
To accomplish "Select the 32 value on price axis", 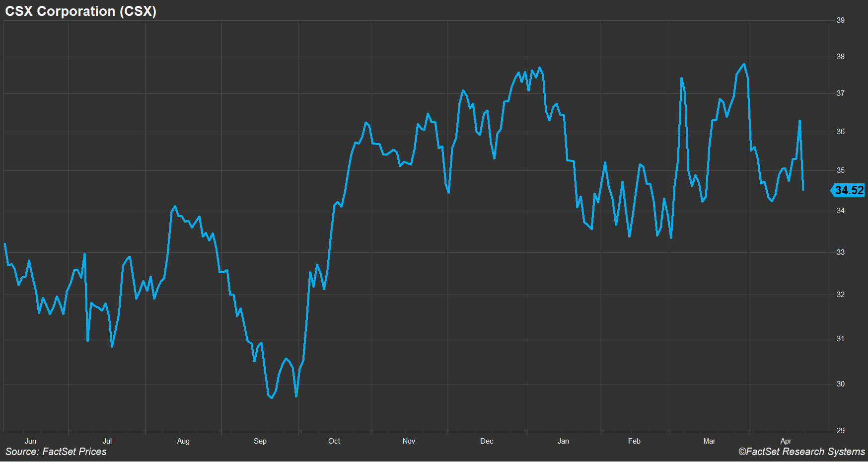I will click(840, 295).
